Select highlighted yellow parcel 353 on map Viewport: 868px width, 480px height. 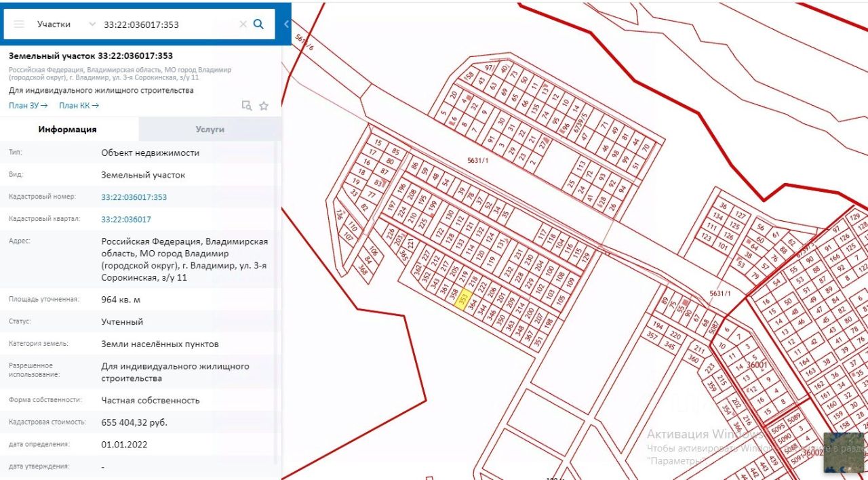click(463, 300)
